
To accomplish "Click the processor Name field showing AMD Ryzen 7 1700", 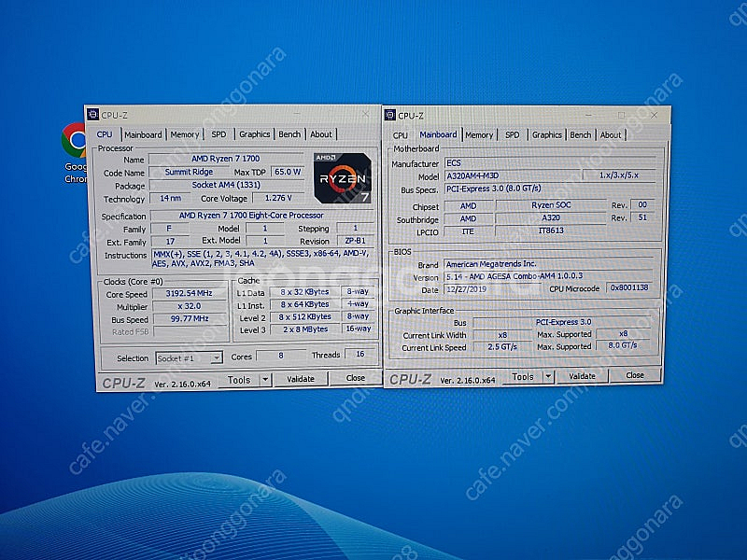I will point(225,159).
